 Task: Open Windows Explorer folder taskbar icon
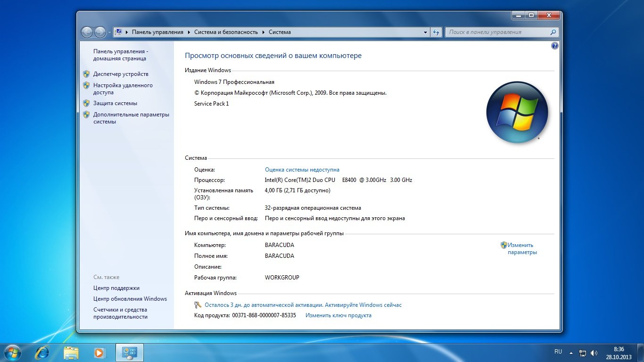(71, 352)
